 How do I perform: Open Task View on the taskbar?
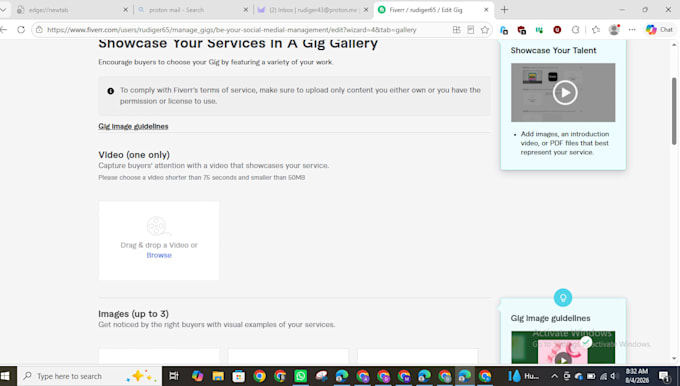[x=174, y=376]
